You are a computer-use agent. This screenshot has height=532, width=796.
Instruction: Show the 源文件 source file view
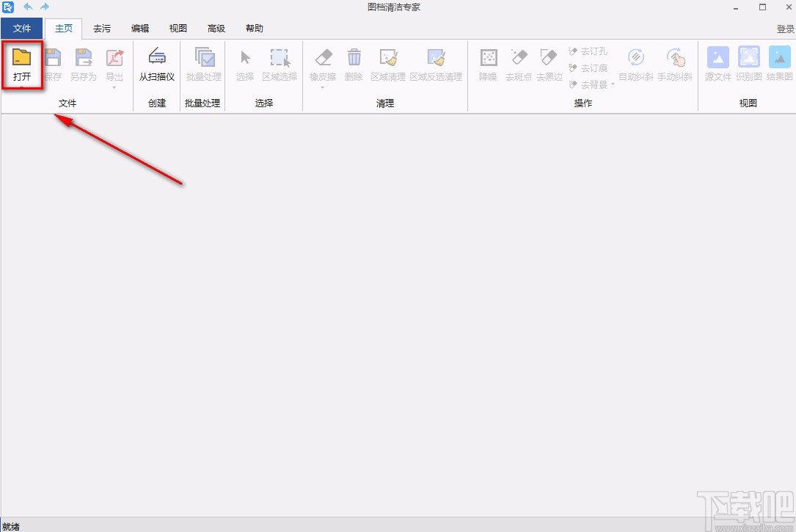718,58
